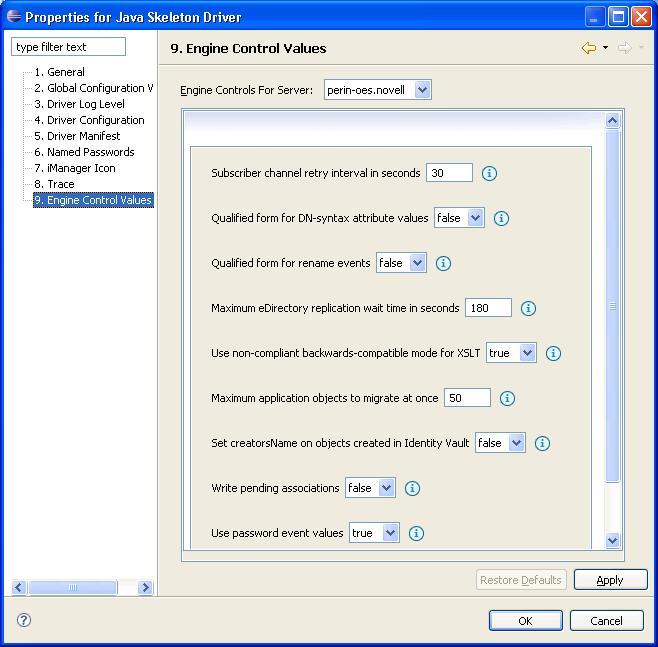
Task: Focus the type filter text field
Action: click(x=68, y=47)
